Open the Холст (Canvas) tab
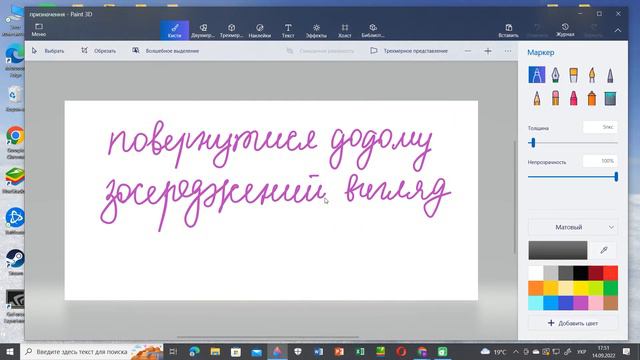Viewport: 640px width, 360px height. [344, 31]
